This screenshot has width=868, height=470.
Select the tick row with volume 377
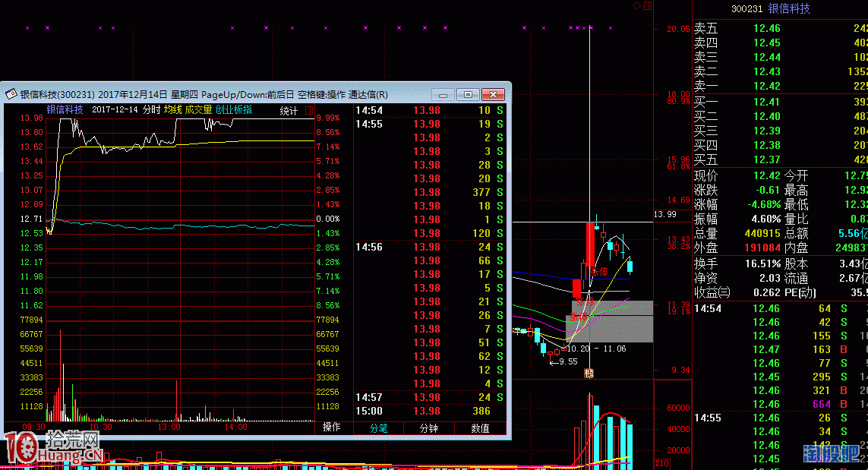pos(430,193)
